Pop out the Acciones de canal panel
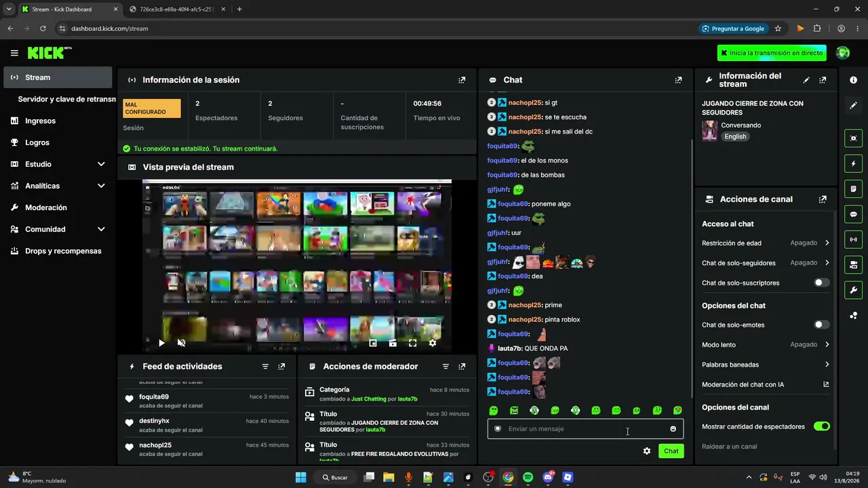The width and height of the screenshot is (868, 488). coord(823,199)
